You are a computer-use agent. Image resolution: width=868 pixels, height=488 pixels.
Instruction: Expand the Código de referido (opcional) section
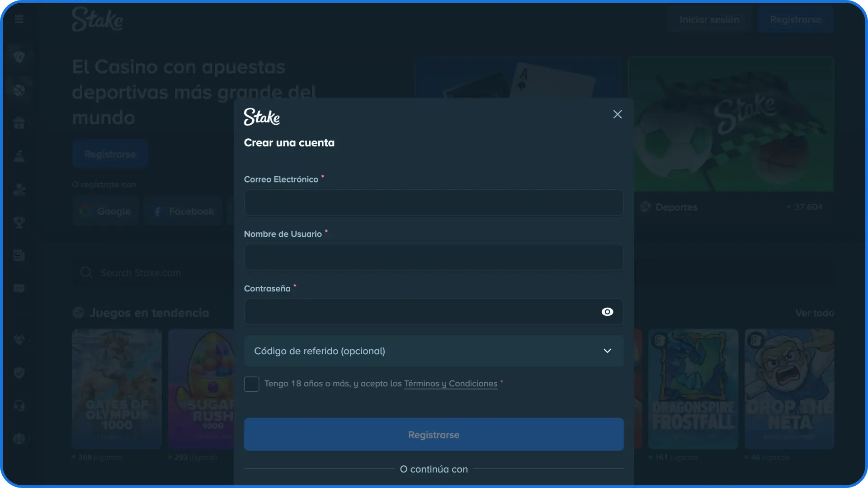tap(434, 351)
